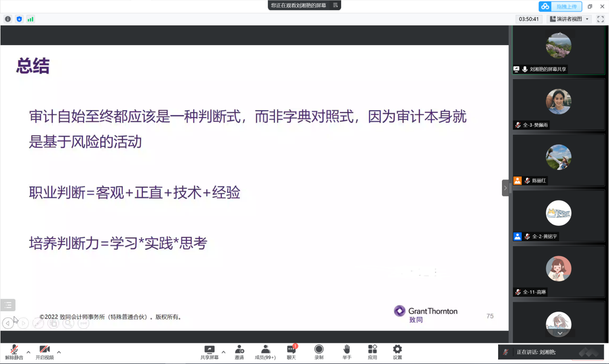Open menu on the screen-viewing banner
The image size is (609, 364).
tap(335, 5)
